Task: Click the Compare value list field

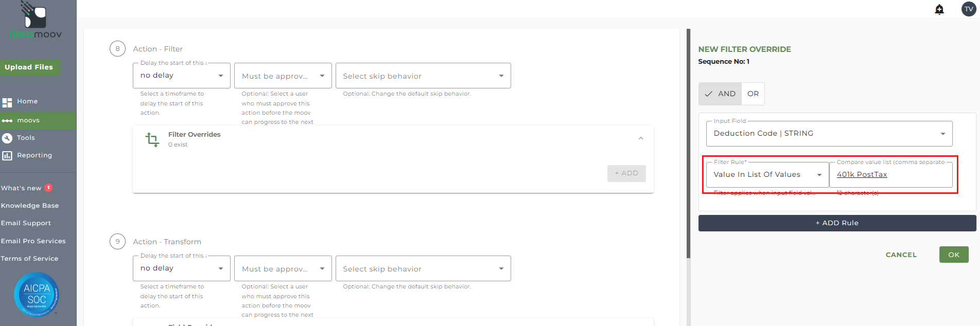Action: 891,175
